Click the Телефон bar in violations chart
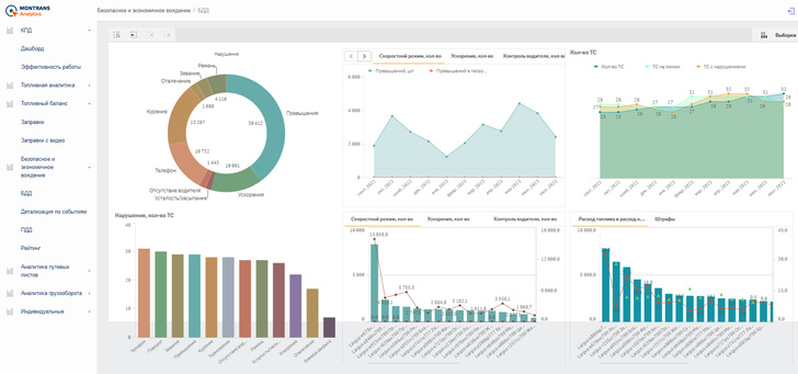 [x=144, y=293]
